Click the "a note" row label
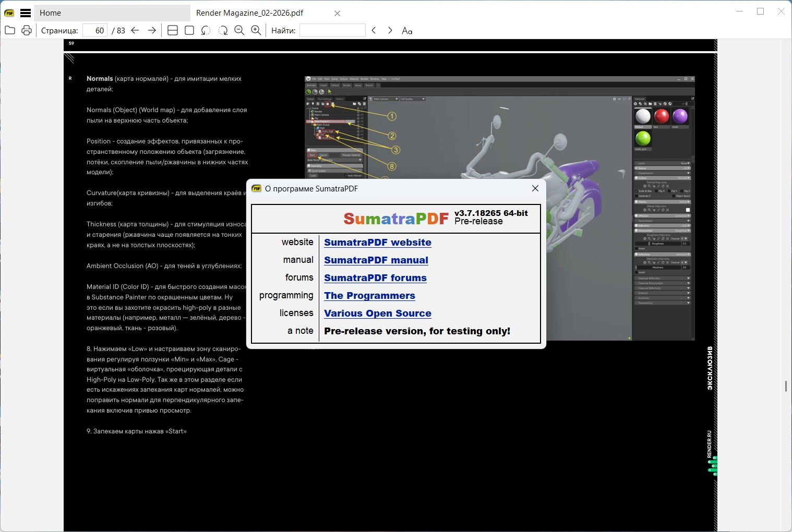The width and height of the screenshot is (792, 532). 301,331
